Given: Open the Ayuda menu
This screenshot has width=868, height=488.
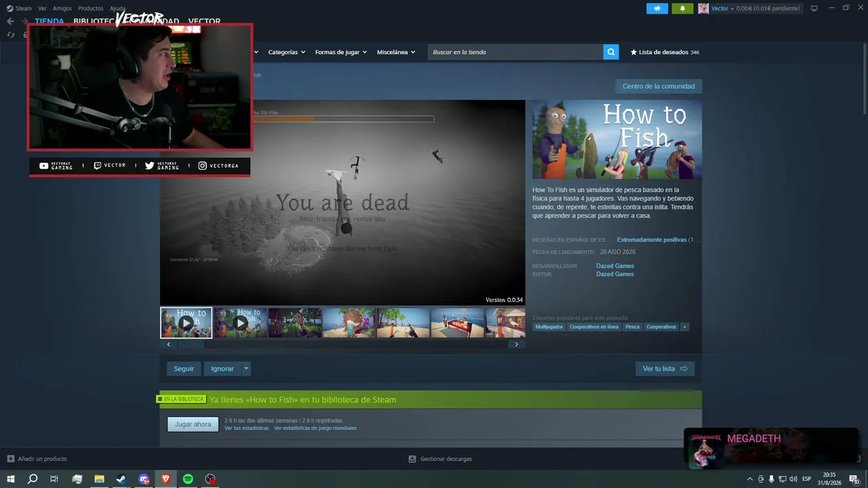Looking at the screenshot, I should [x=117, y=8].
